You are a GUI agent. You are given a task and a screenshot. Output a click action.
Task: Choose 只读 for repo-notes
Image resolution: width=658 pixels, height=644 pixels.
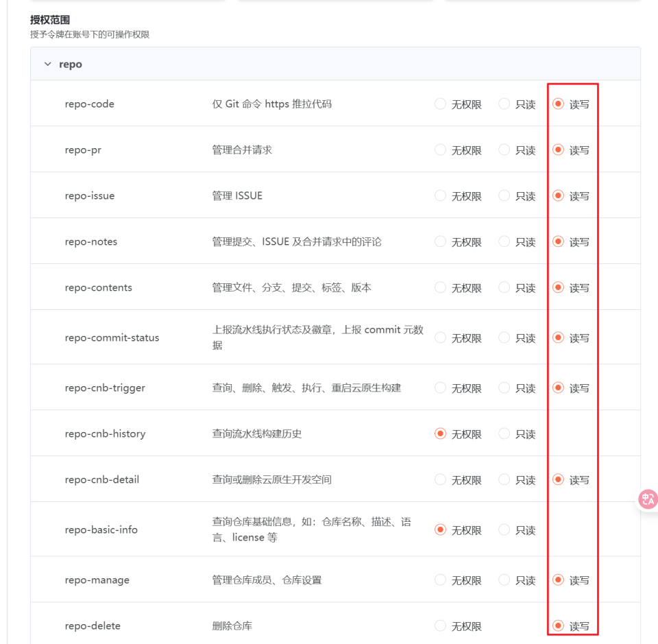(x=504, y=242)
